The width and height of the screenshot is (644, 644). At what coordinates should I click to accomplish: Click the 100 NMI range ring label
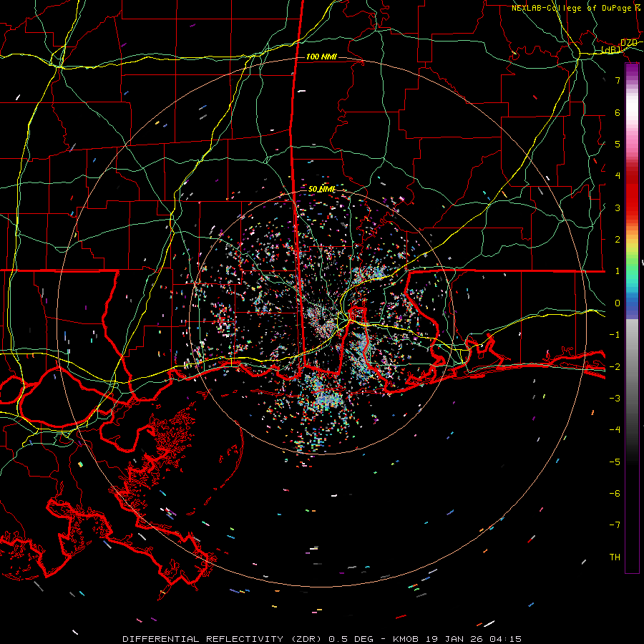pyautogui.click(x=321, y=57)
